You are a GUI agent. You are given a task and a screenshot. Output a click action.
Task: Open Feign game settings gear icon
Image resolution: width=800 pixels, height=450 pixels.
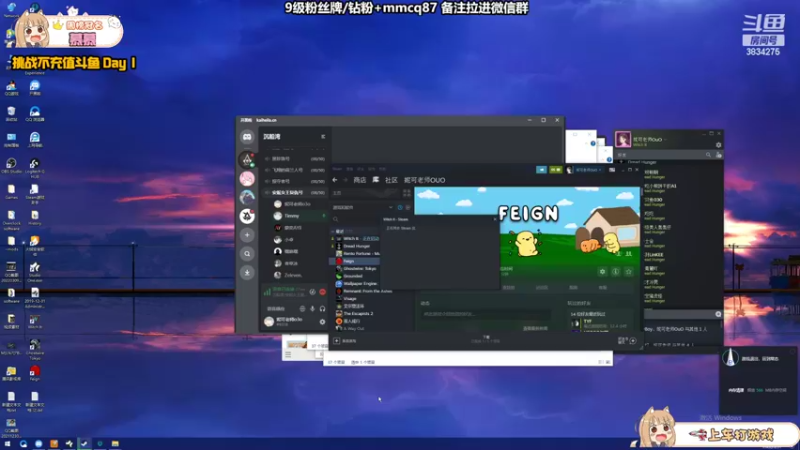pos(602,271)
